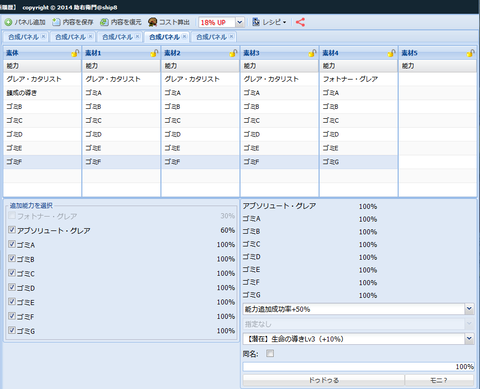Screen dimensions: 480x389
Task: Click the 素材3 column title
Action: 251,53
